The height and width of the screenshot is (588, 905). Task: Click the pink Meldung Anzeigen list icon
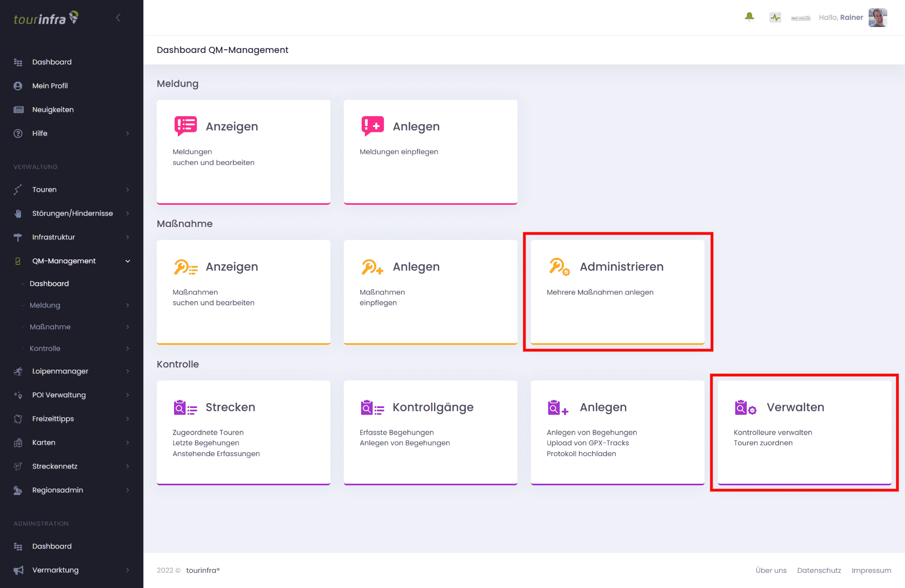tap(185, 126)
